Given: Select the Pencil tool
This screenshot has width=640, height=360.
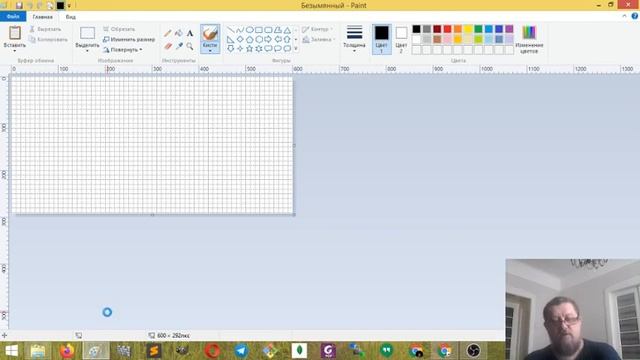Looking at the screenshot, I should click(168, 33).
